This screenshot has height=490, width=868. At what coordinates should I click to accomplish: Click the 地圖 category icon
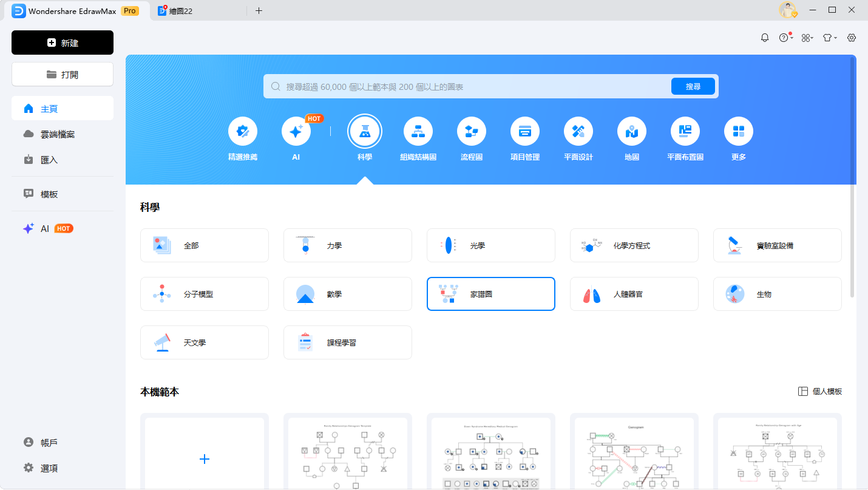click(x=631, y=131)
